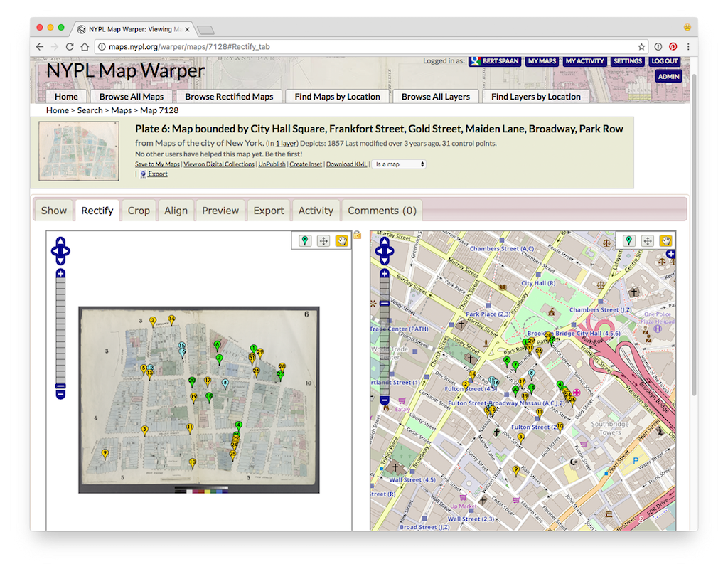Viewport: 728px width, 574px height.
Task: Select move control point tool on right map
Action: (647, 240)
